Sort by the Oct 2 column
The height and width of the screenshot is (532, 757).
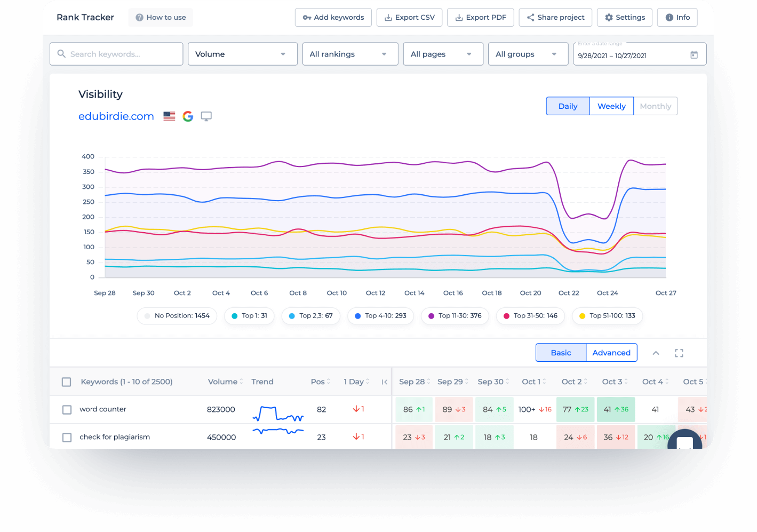575,382
